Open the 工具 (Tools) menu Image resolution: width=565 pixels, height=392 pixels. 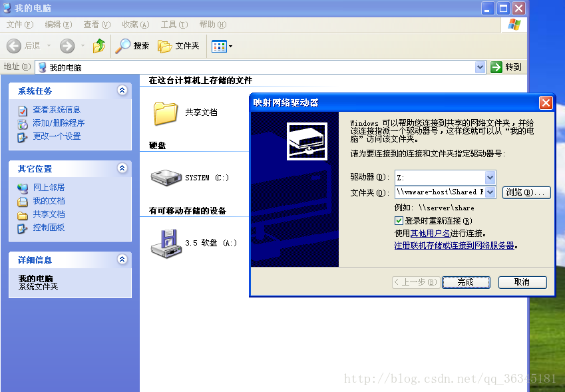[x=174, y=25]
